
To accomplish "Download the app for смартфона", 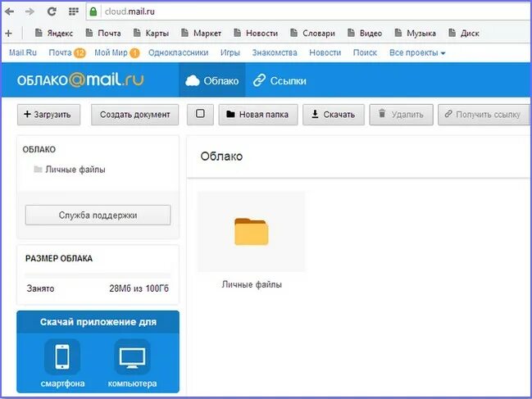I will coord(62,364).
